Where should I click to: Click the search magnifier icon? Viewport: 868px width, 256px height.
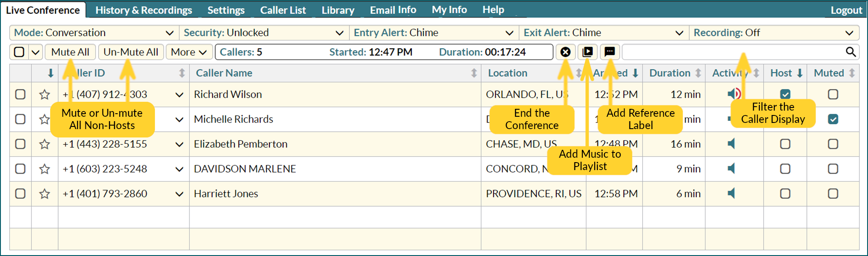tap(851, 52)
